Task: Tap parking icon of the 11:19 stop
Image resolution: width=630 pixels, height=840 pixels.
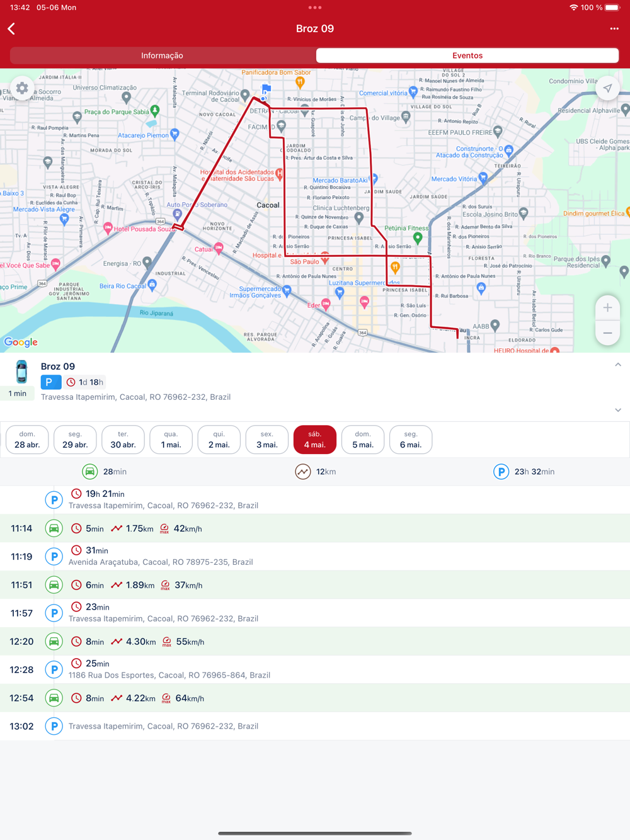Action: pyautogui.click(x=54, y=557)
